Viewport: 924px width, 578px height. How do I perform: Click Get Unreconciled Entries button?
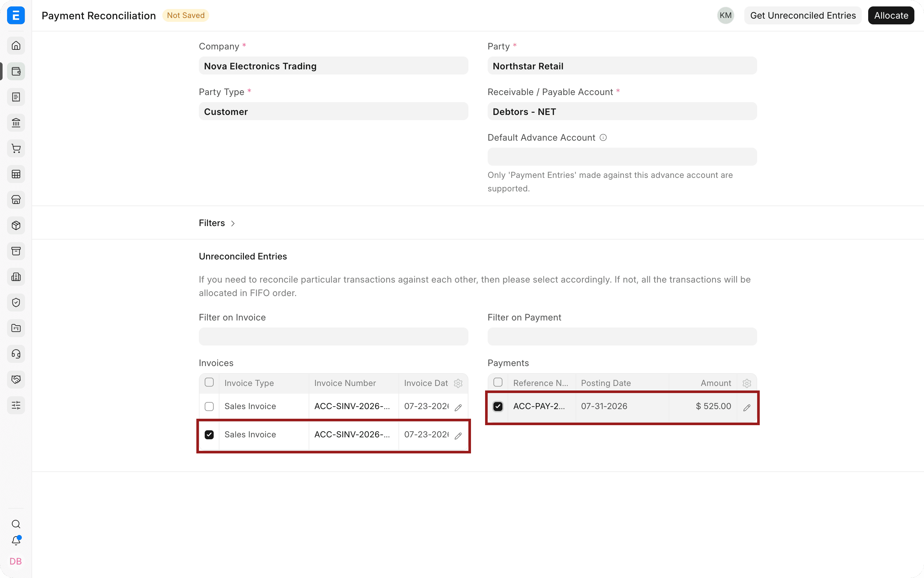point(803,15)
